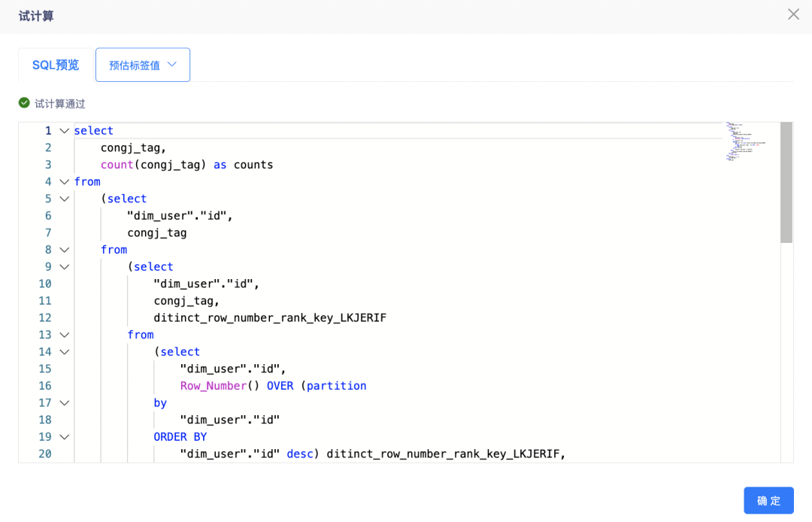
Task: Close the 试计算 dialog with X icon
Action: tap(793, 14)
